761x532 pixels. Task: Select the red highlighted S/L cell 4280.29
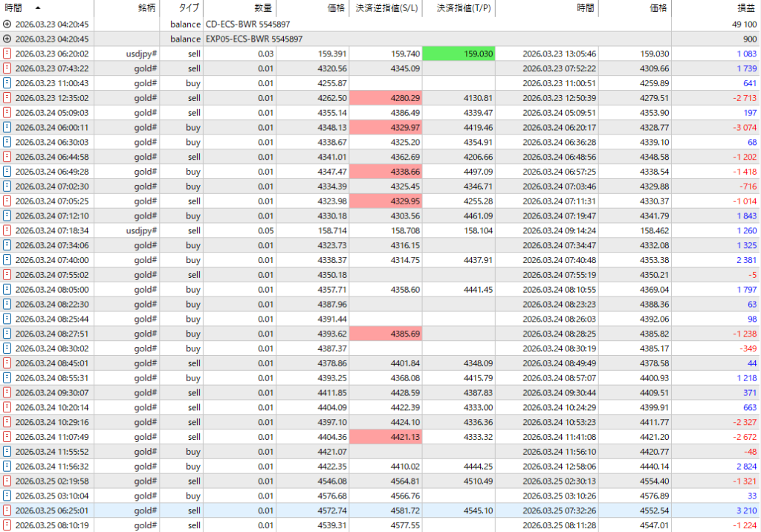pyautogui.click(x=386, y=98)
